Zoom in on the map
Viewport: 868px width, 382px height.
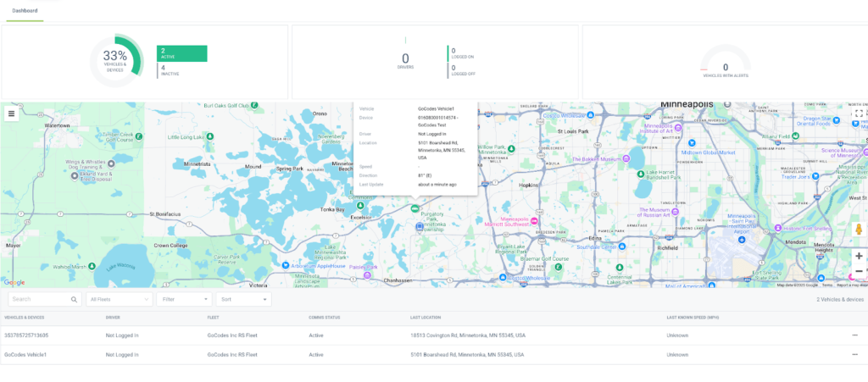[x=859, y=256]
